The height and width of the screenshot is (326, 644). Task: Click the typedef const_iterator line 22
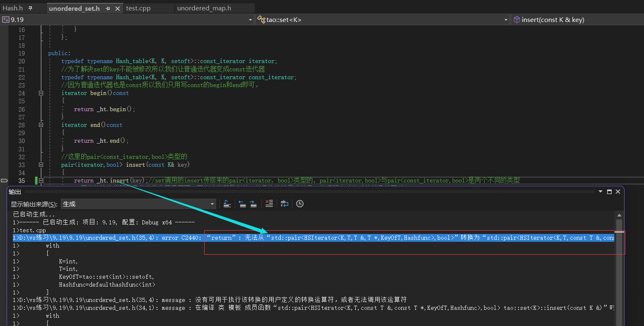(179, 77)
